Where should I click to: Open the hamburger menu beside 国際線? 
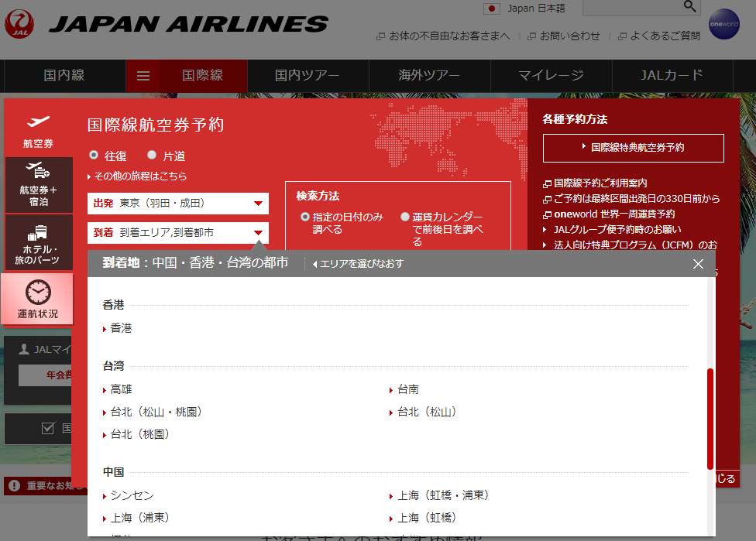click(143, 76)
